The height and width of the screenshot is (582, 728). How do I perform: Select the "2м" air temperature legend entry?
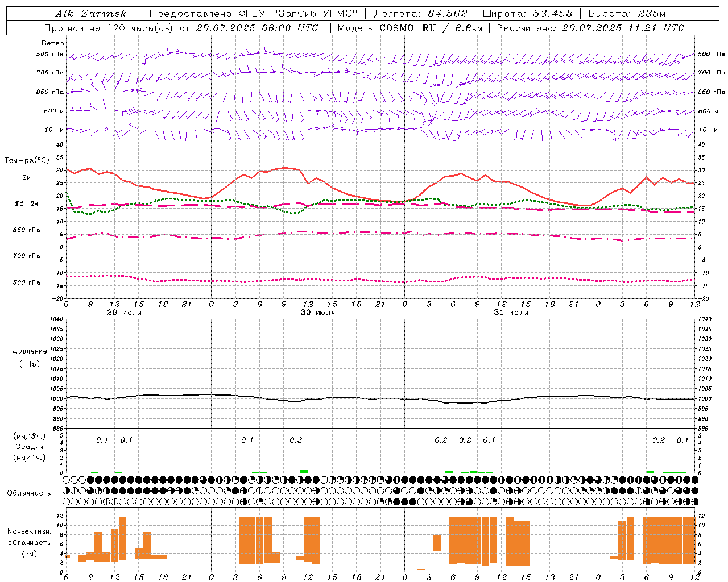tap(27, 177)
